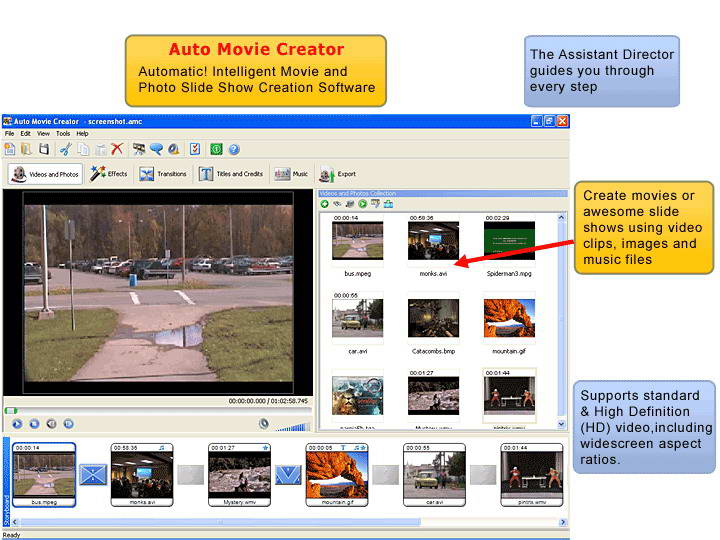720x540 pixels.
Task: Click transition between Mystery.wmv and mountain.gif
Action: tap(288, 475)
